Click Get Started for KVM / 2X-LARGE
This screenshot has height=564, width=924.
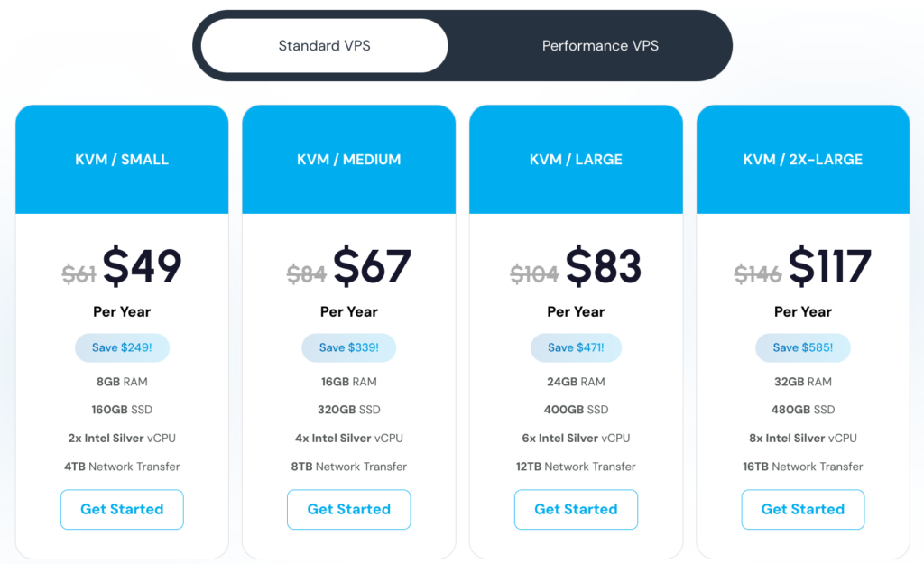click(x=802, y=509)
